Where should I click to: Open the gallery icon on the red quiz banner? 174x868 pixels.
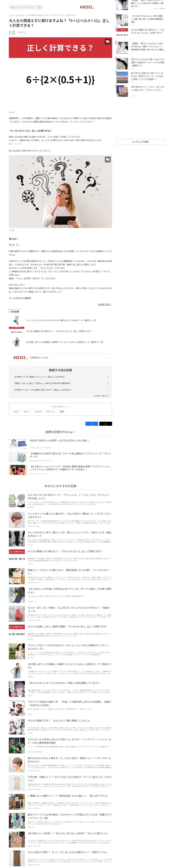point(107,42)
